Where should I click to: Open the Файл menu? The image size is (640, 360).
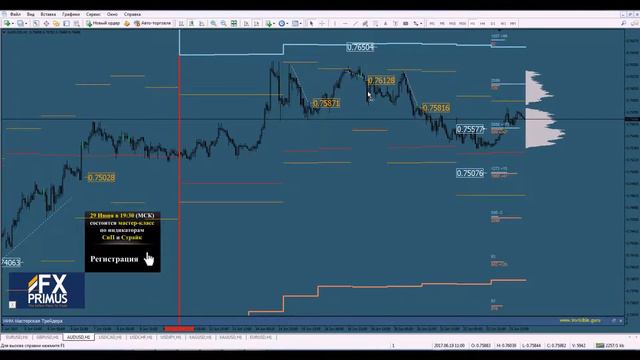[x=16, y=14]
